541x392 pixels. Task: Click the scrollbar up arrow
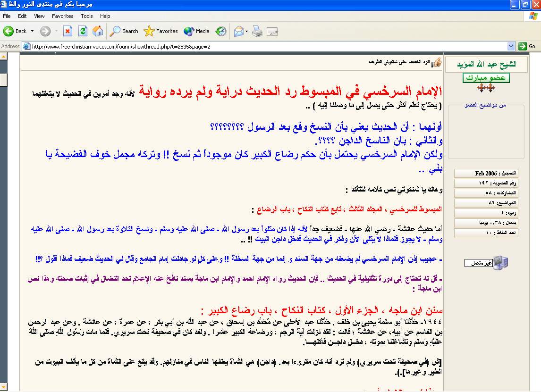point(3,56)
